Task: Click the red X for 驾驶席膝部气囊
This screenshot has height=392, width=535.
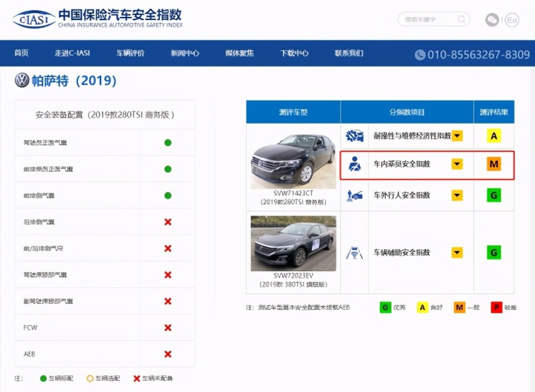Action: [168, 275]
